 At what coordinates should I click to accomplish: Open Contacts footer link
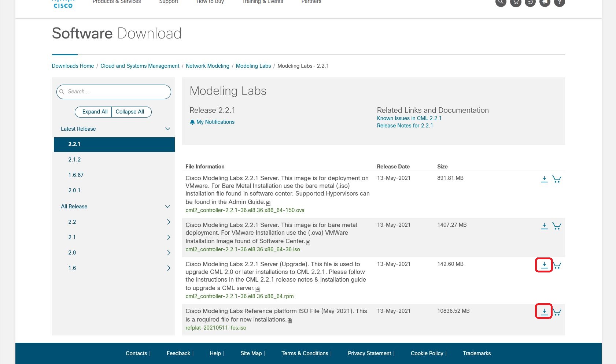[x=136, y=353]
